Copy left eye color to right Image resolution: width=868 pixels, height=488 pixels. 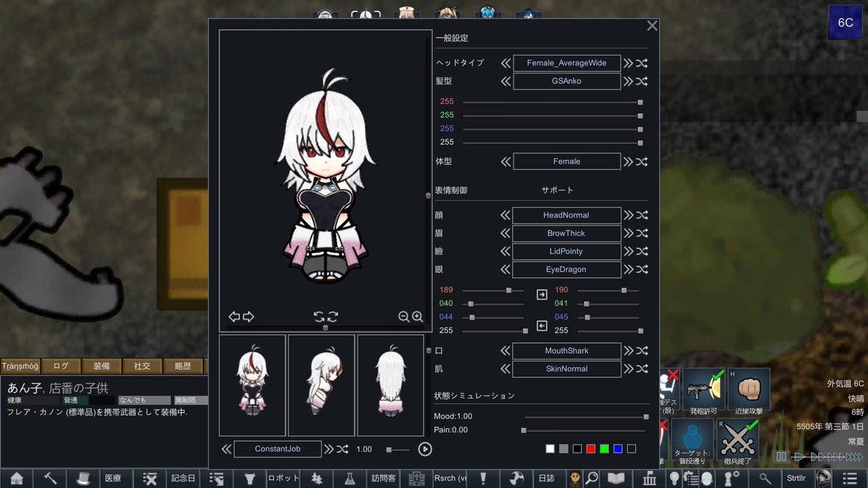pyautogui.click(x=542, y=295)
